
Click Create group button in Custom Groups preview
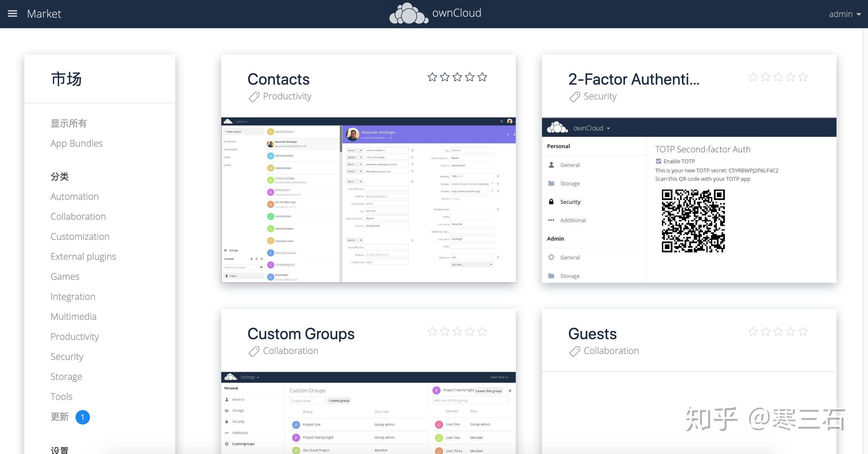click(339, 401)
